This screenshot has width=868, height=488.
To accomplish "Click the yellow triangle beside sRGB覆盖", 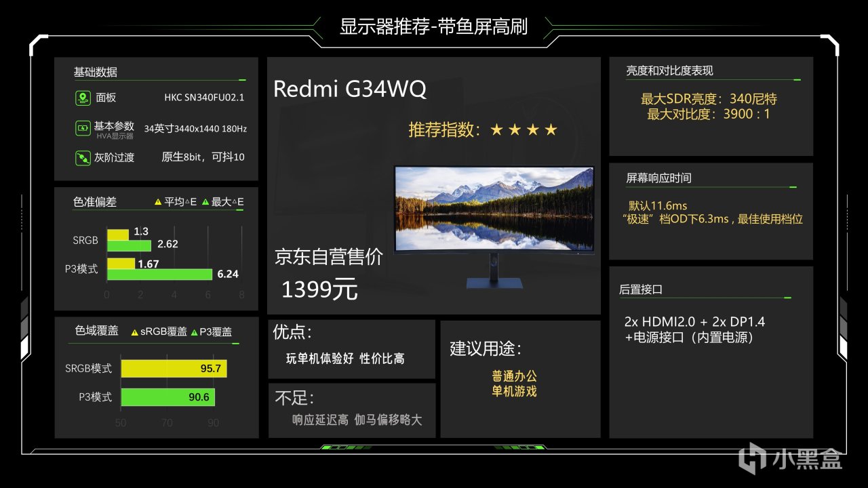I will 134,332.
